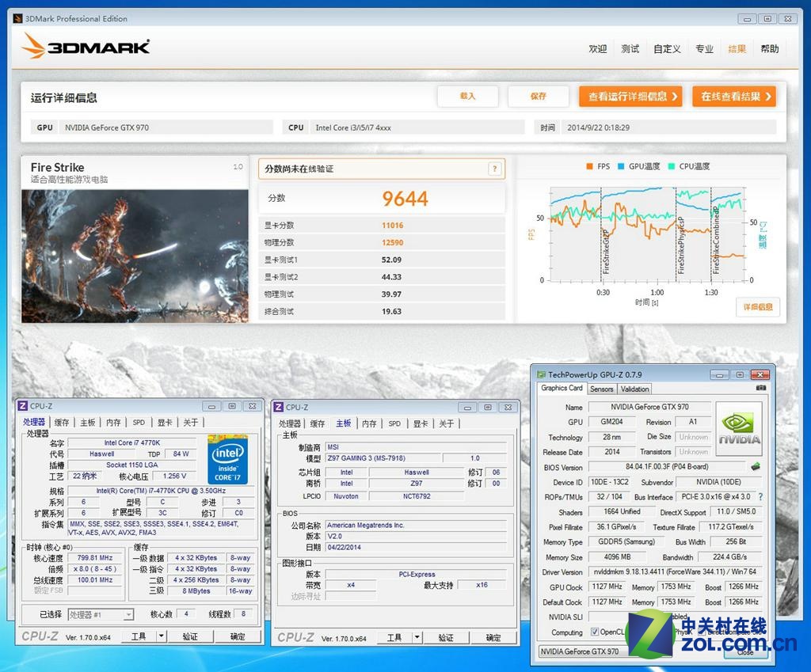
Task: Click the GPU-Z camera screenshot icon
Action: [761, 388]
